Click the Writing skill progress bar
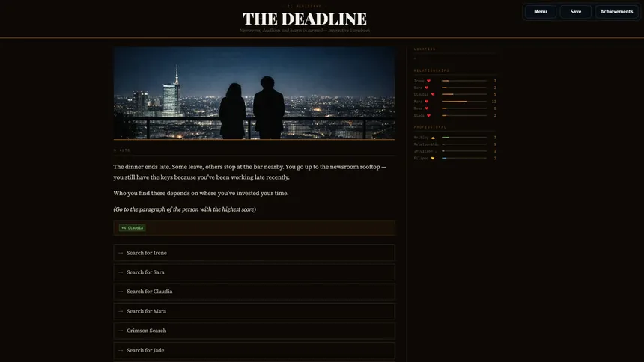 click(x=464, y=138)
